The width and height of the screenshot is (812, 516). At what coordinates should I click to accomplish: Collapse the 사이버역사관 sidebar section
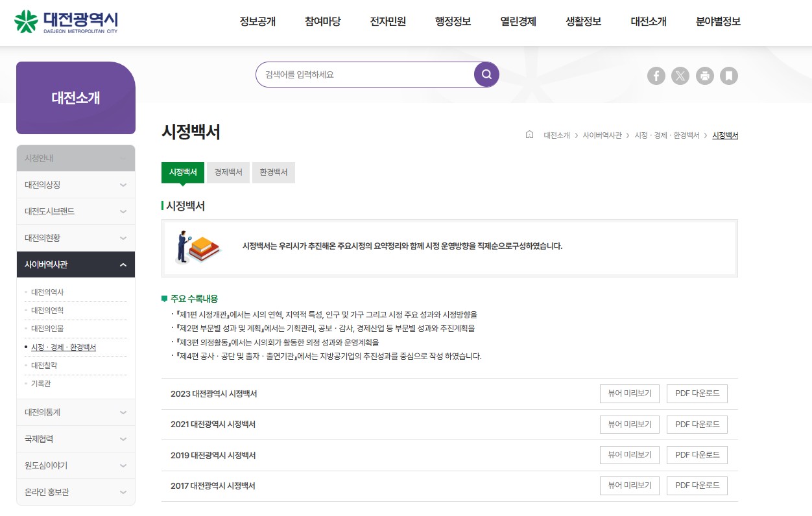(123, 264)
